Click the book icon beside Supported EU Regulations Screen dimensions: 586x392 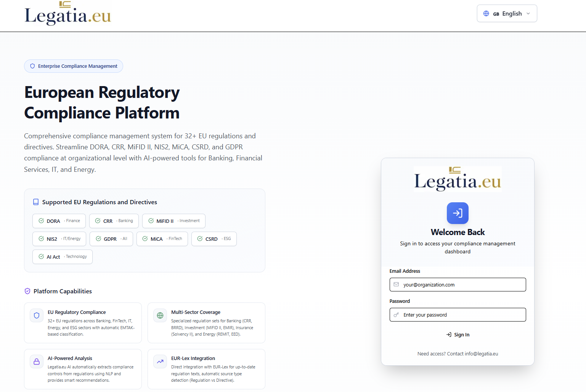click(x=36, y=202)
